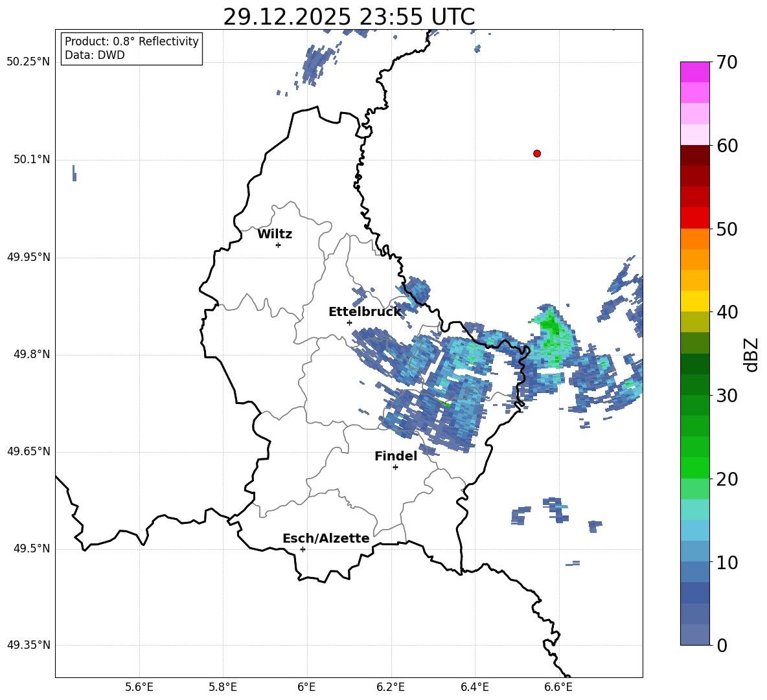
Task: Click the 6.2°E longitude label
Action: [391, 687]
